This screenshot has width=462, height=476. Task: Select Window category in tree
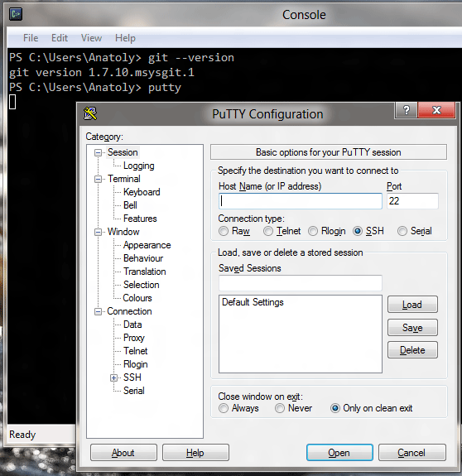point(123,232)
